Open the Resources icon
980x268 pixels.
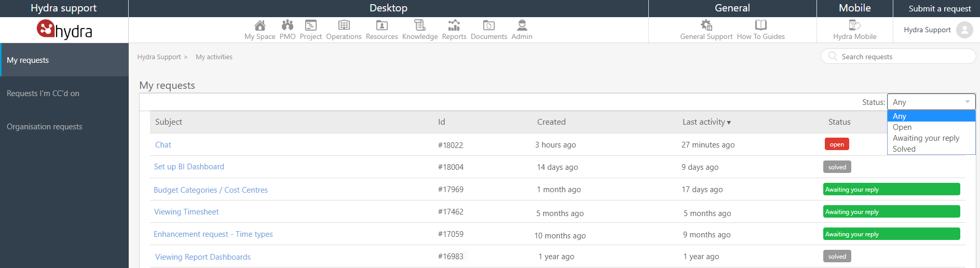point(382,25)
